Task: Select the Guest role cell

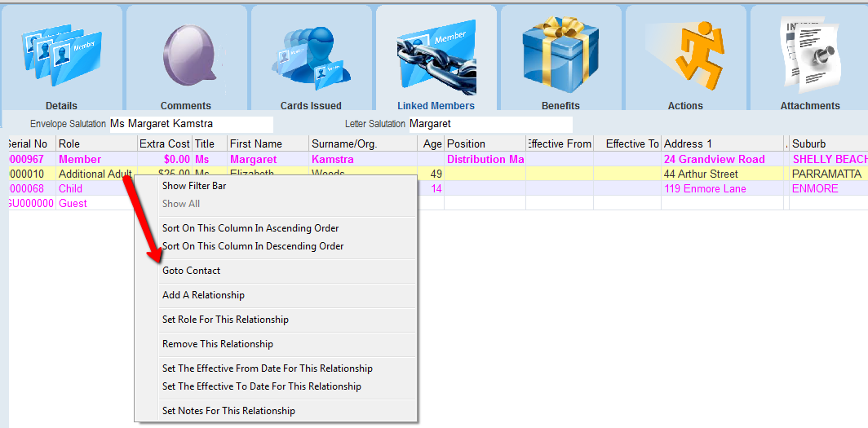Action: tap(97, 203)
